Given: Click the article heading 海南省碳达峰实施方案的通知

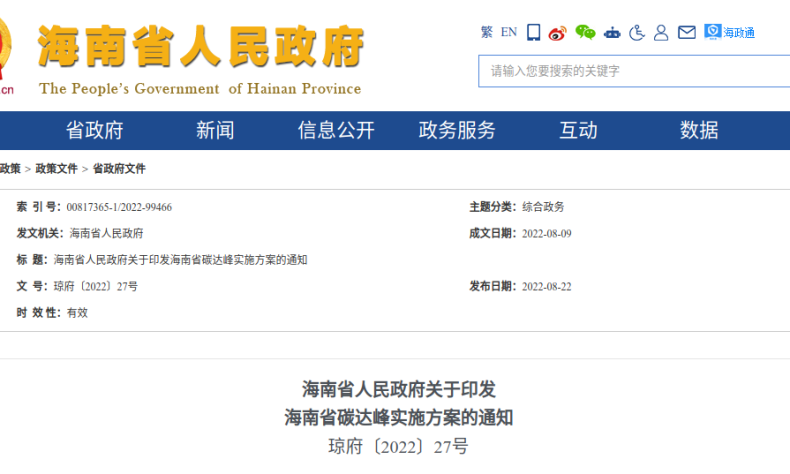Looking at the screenshot, I should [399, 418].
